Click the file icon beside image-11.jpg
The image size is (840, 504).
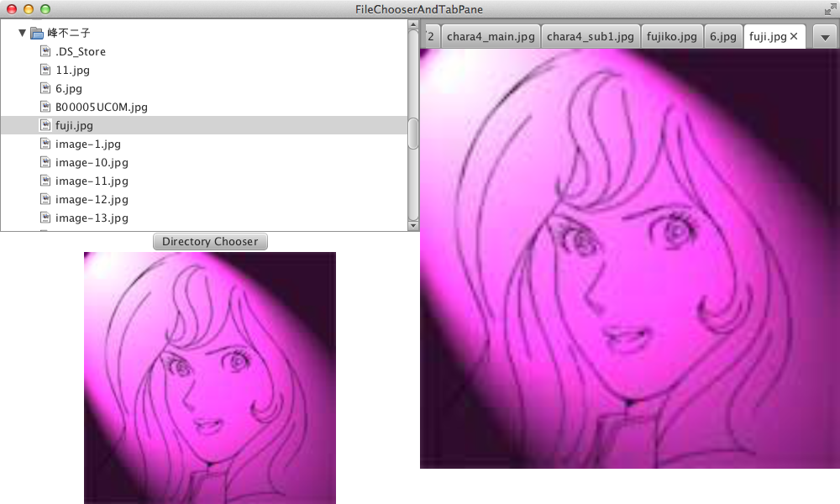pyautogui.click(x=45, y=181)
